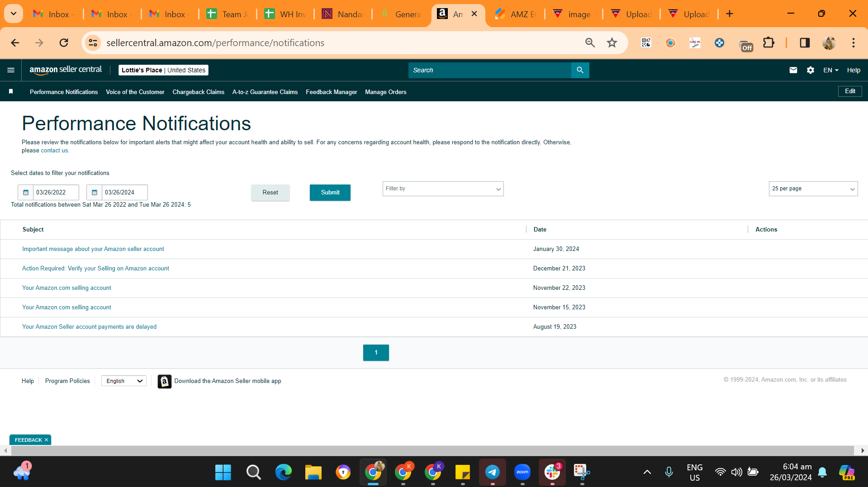Open the Performance Notifications menu item
The height and width of the screenshot is (487, 868).
(64, 92)
